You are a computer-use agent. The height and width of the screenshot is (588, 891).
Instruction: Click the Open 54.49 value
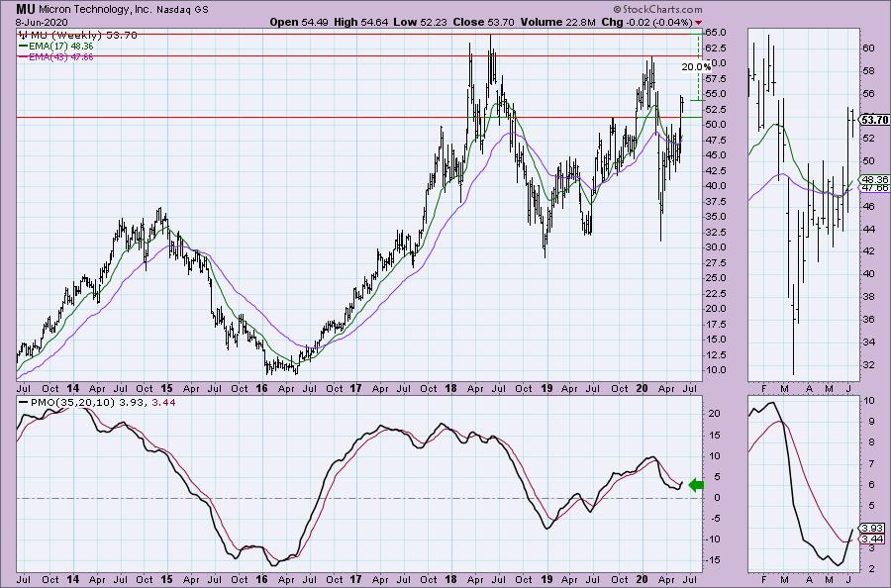tap(299, 23)
